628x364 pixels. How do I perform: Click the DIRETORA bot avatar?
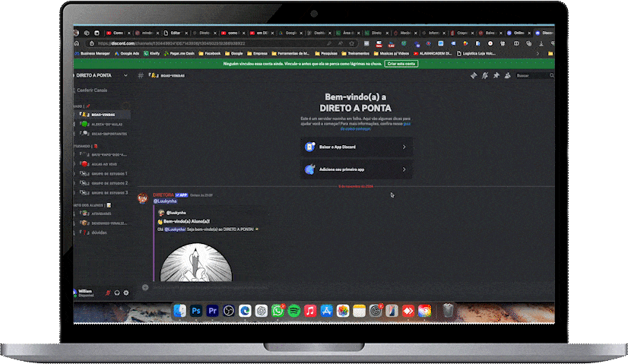click(142, 198)
